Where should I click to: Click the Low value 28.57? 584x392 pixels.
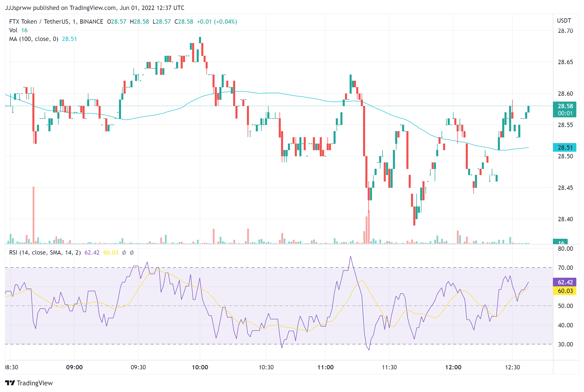[163, 22]
